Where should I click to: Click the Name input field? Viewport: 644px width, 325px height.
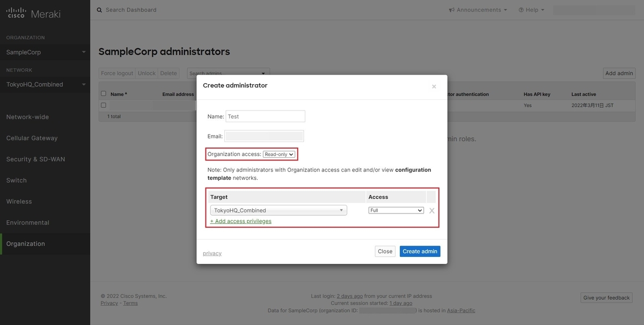[266, 116]
